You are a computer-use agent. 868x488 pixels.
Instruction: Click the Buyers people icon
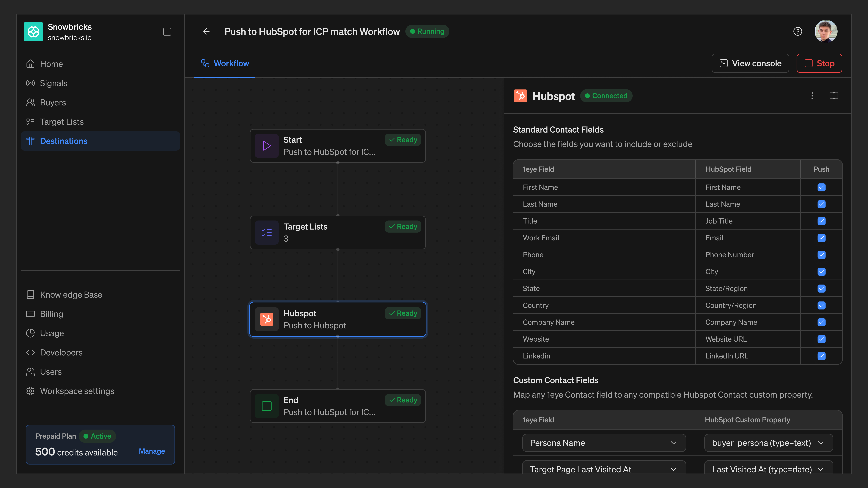click(x=30, y=102)
